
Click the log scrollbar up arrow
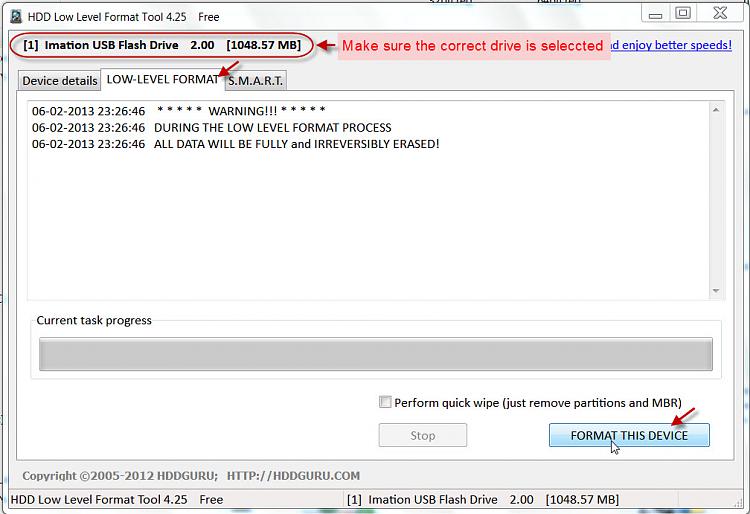716,110
